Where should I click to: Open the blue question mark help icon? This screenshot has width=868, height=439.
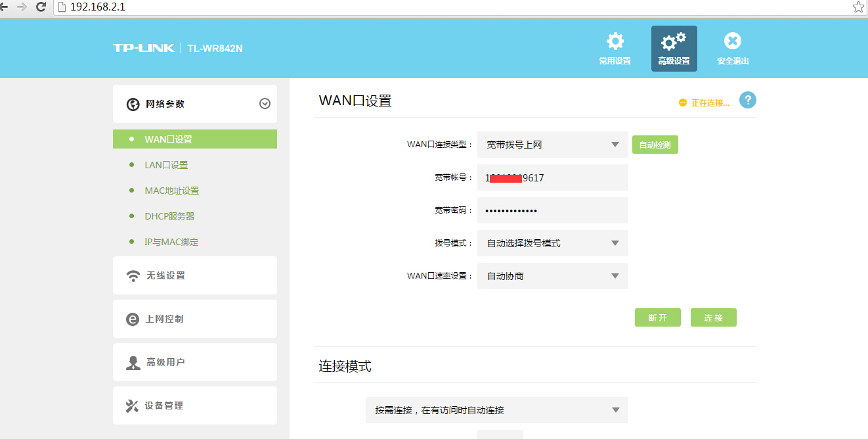click(748, 101)
